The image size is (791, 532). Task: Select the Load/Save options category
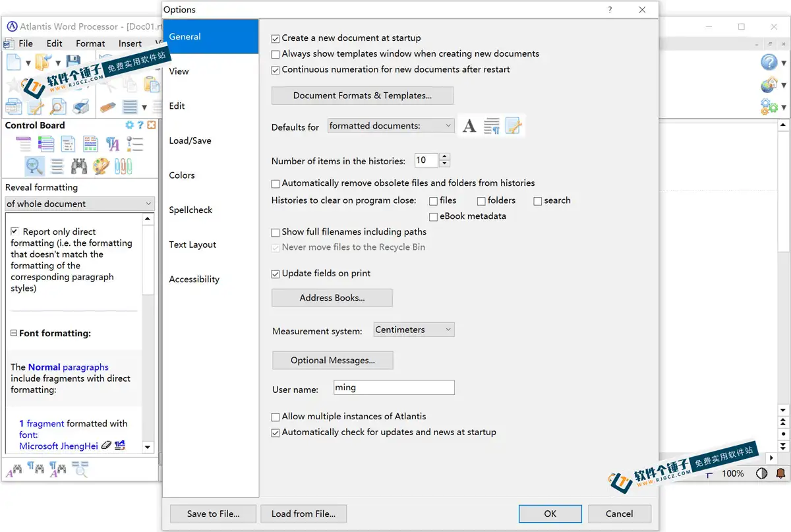pos(210,140)
